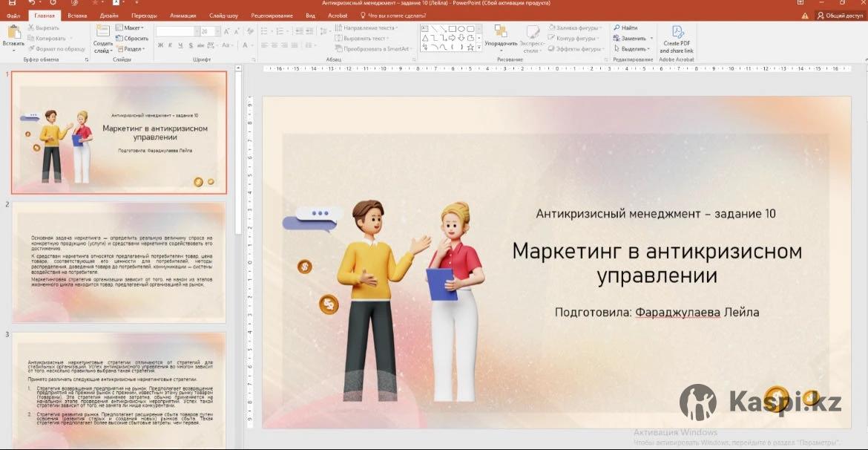
Task: Open the Анимация ribbon tab
Action: [x=183, y=15]
